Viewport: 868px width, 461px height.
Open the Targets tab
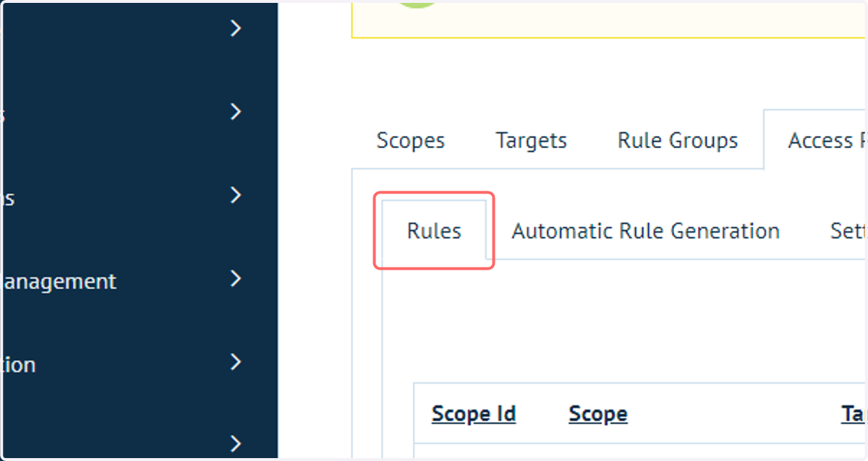pos(531,140)
